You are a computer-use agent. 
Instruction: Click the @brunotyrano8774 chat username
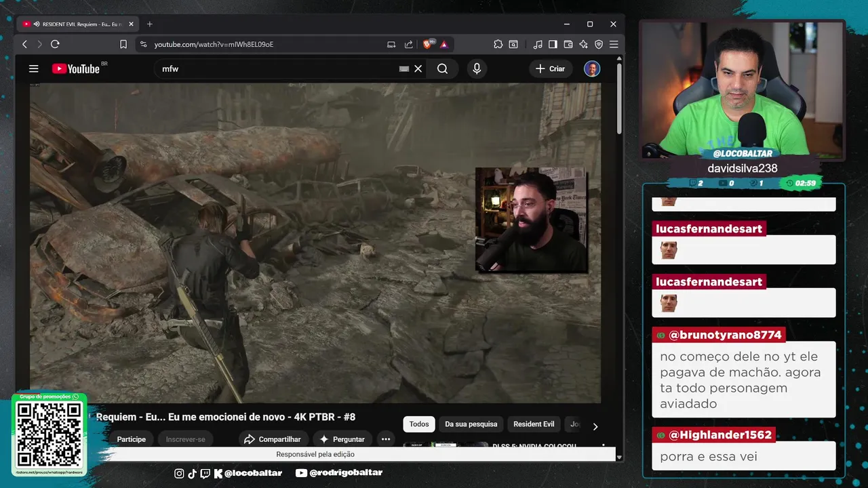[x=725, y=335]
